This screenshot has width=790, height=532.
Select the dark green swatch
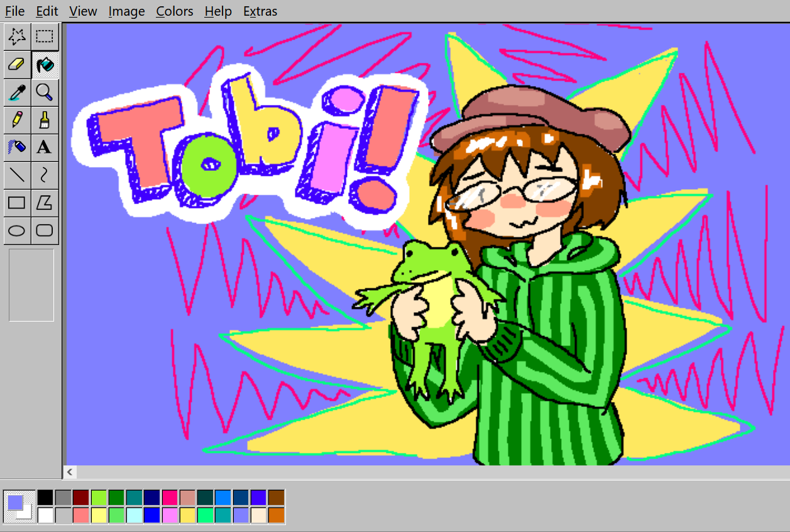point(116,497)
